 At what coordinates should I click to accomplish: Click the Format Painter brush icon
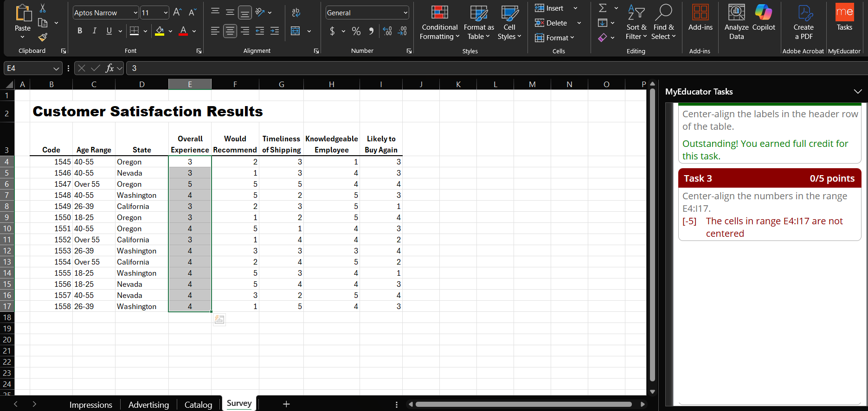tap(43, 37)
